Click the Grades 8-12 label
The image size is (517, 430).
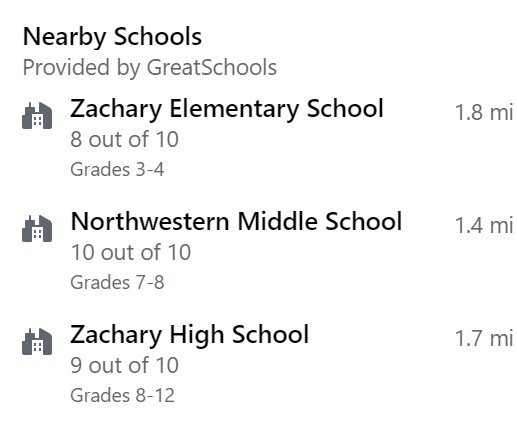click(x=122, y=396)
